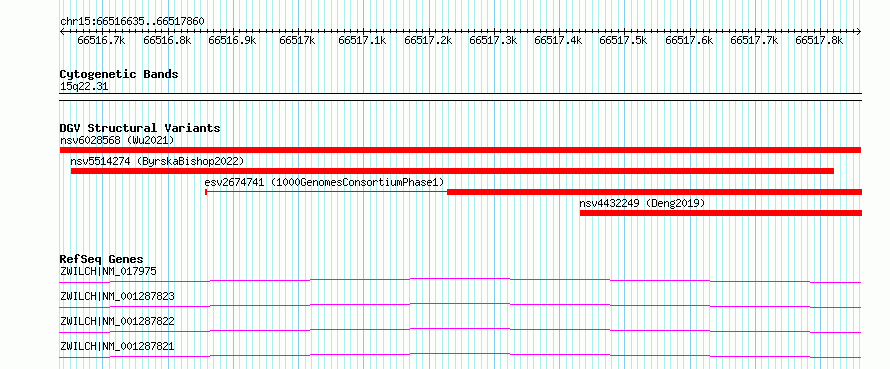Click the Cytogenetic Bands track title
The height and width of the screenshot is (369, 890).
point(119,74)
